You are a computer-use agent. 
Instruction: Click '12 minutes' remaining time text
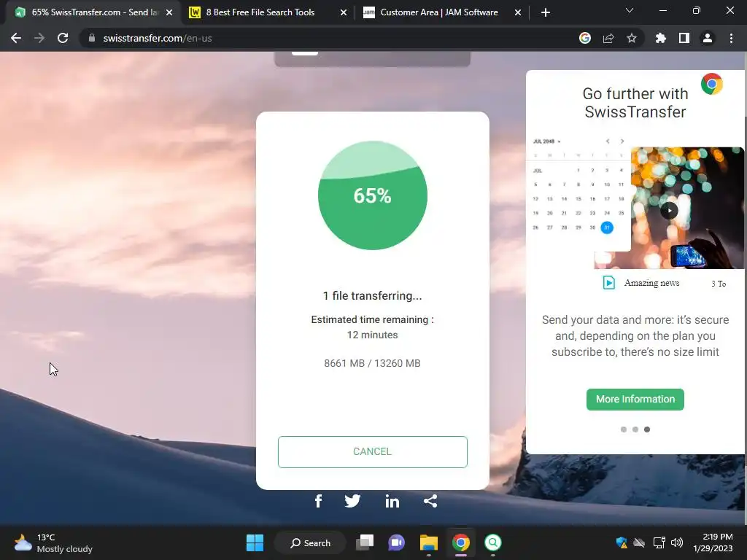tap(373, 335)
